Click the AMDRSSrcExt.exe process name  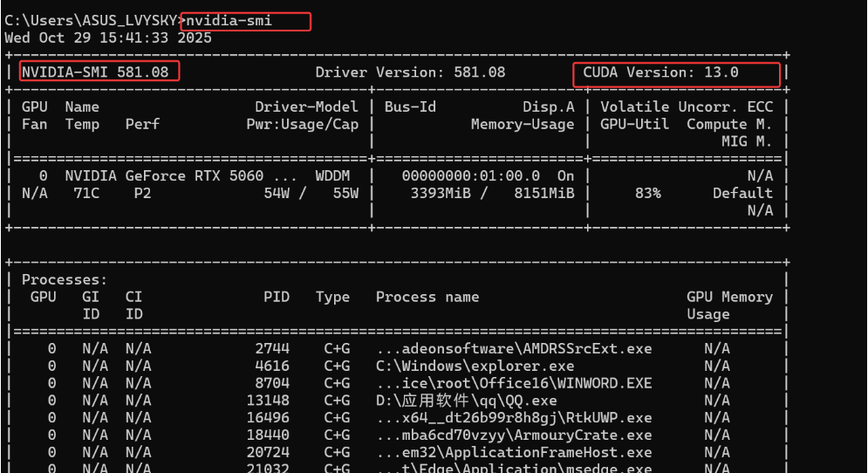tap(514, 348)
